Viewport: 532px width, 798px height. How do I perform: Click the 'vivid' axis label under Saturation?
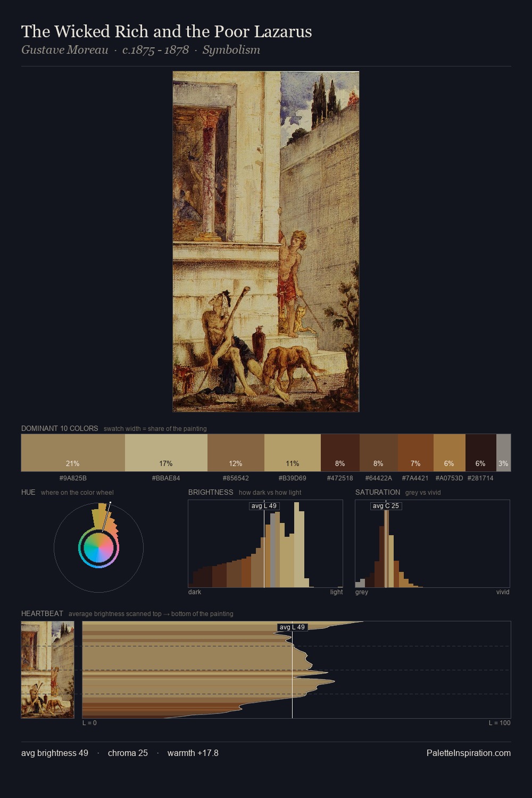(503, 592)
